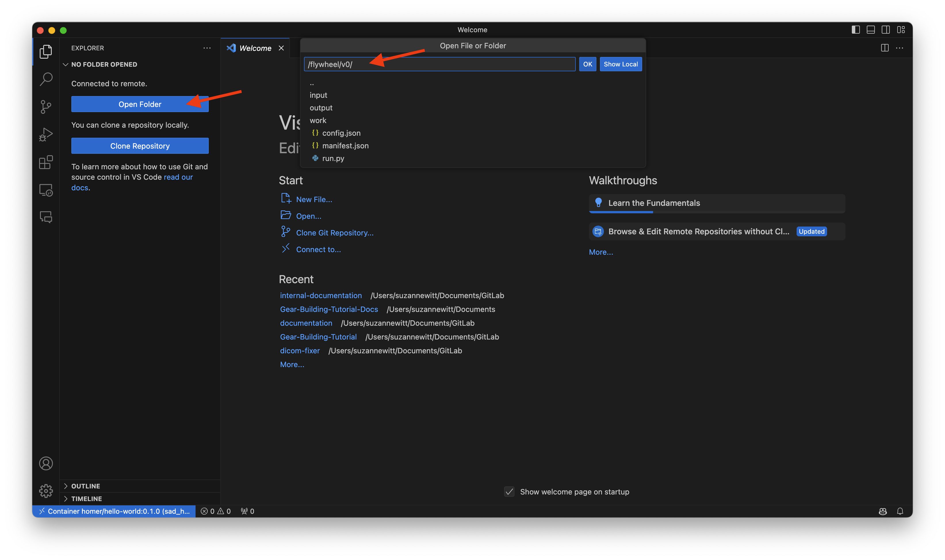Open Learn the Fundamentals walkthrough
The width and height of the screenshot is (945, 560).
717,203
